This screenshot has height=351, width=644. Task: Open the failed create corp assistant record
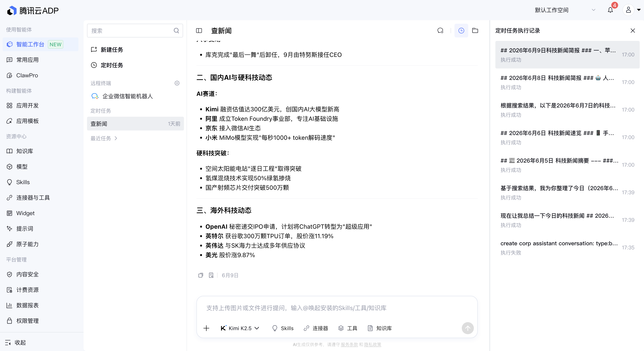567,247
